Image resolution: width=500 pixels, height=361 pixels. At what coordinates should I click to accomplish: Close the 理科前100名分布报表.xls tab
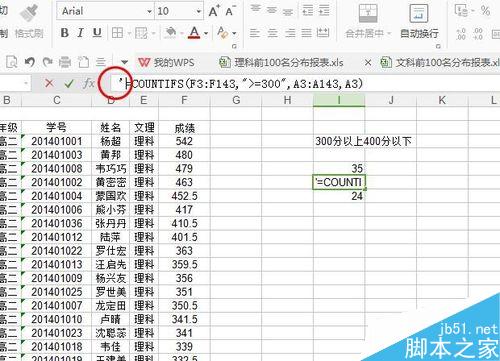(368, 62)
